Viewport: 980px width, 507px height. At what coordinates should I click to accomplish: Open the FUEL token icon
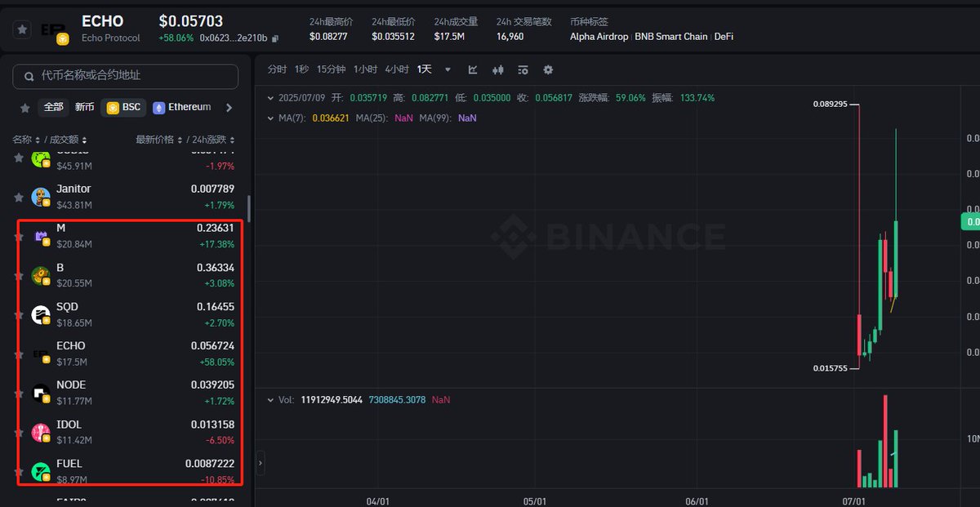click(x=41, y=472)
